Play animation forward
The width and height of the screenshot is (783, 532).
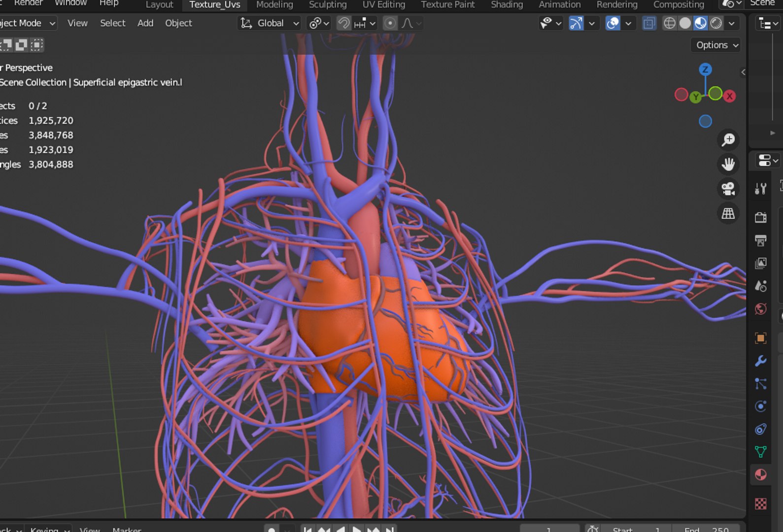point(357,530)
